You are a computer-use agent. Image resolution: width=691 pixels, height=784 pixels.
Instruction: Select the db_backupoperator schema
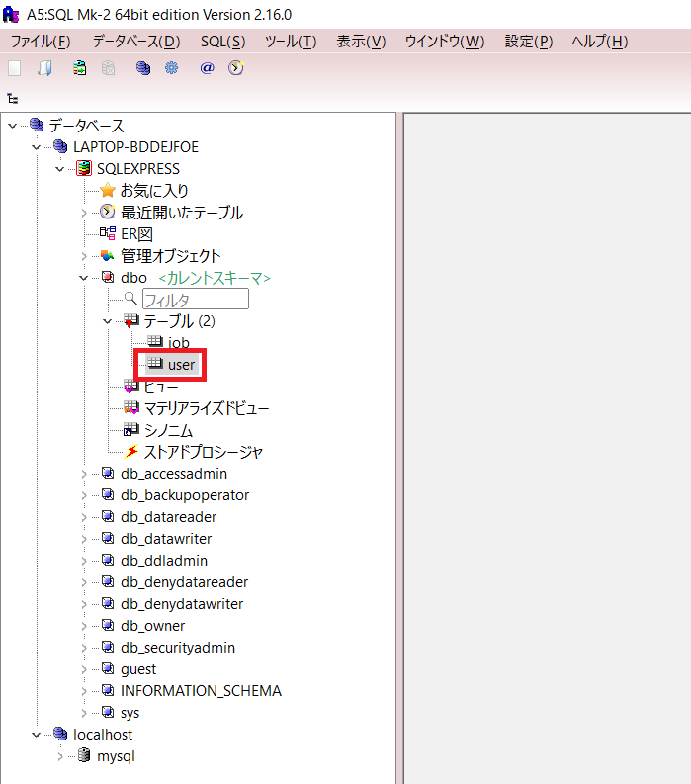(185, 495)
